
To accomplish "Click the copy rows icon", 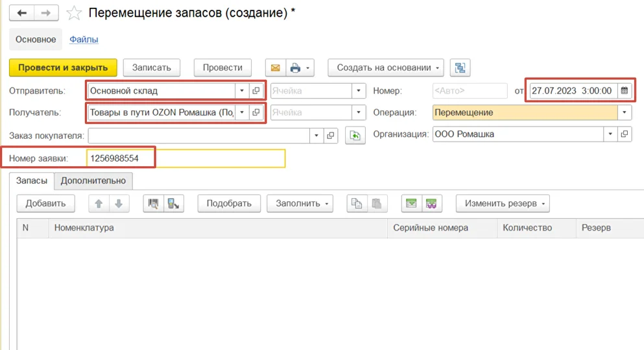I will click(x=356, y=203).
